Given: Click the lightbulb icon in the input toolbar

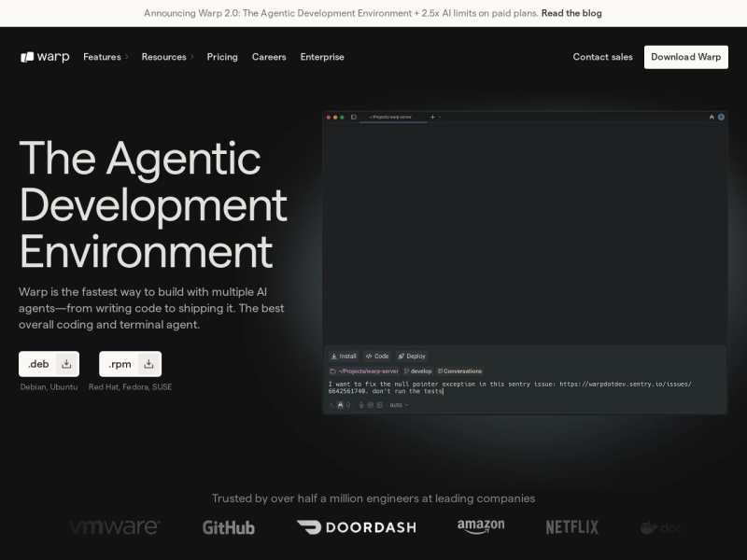Looking at the screenshot, I should (348, 405).
